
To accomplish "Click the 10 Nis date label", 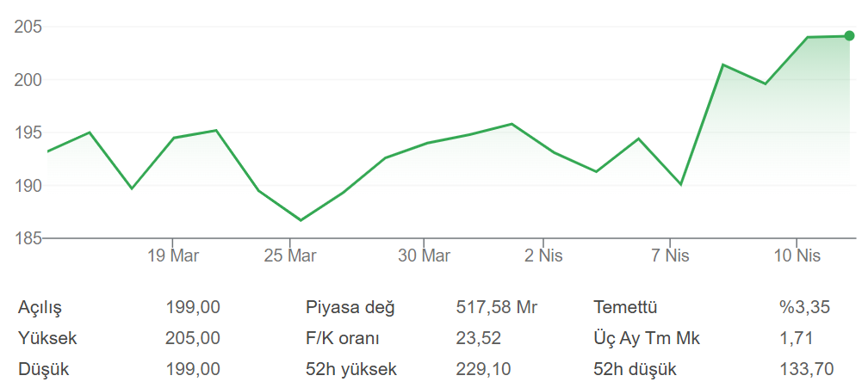I will [797, 256].
